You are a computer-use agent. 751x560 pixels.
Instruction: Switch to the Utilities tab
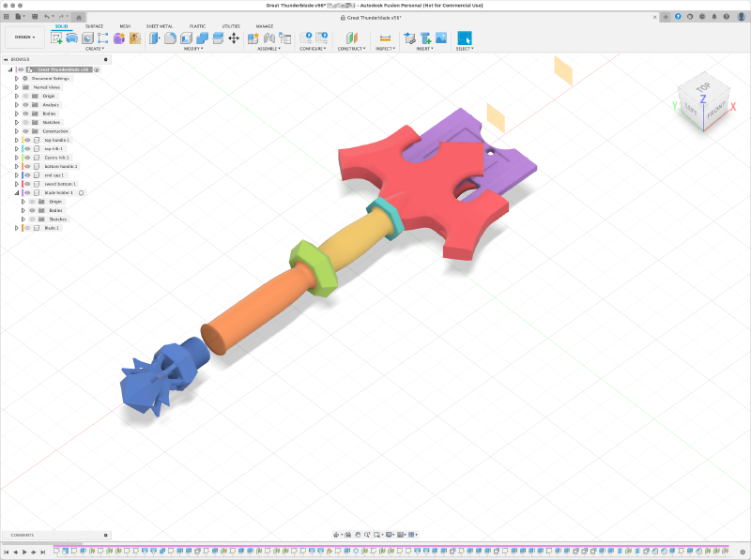click(231, 26)
